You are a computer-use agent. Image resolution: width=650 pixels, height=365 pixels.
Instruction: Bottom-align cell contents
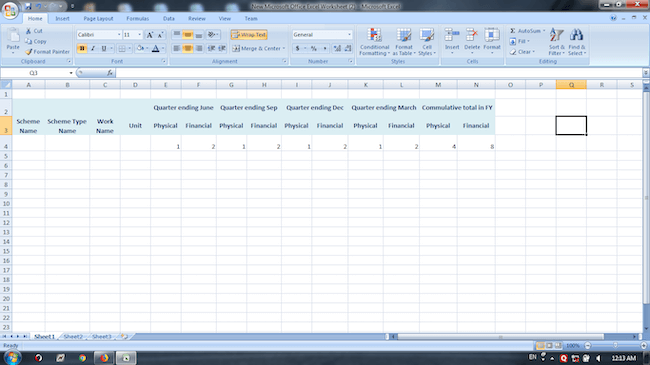coord(199,35)
